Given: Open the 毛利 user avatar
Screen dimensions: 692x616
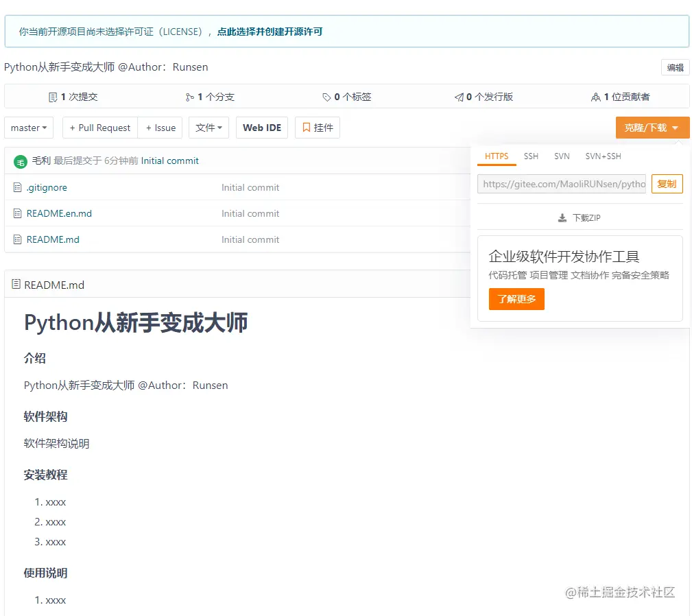Looking at the screenshot, I should point(21,162).
